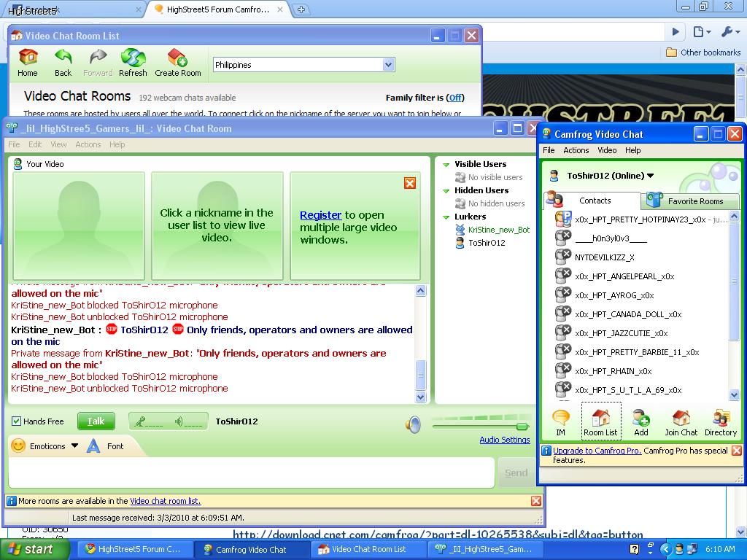Click chat log scrollbar down arrow
Screen dimensions: 747x560
421,396
